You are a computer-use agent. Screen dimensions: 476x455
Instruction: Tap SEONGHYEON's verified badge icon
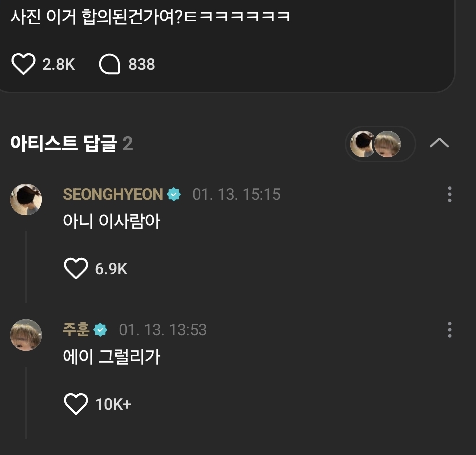pos(174,194)
